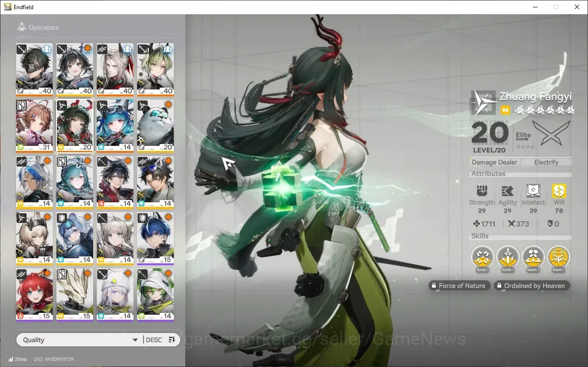Select the blonde rabbit-eared girl with black crown
588x367 pixels.
click(34, 239)
